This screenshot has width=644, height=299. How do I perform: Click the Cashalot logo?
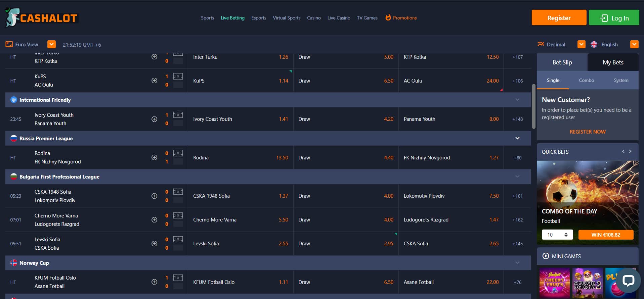[42, 17]
